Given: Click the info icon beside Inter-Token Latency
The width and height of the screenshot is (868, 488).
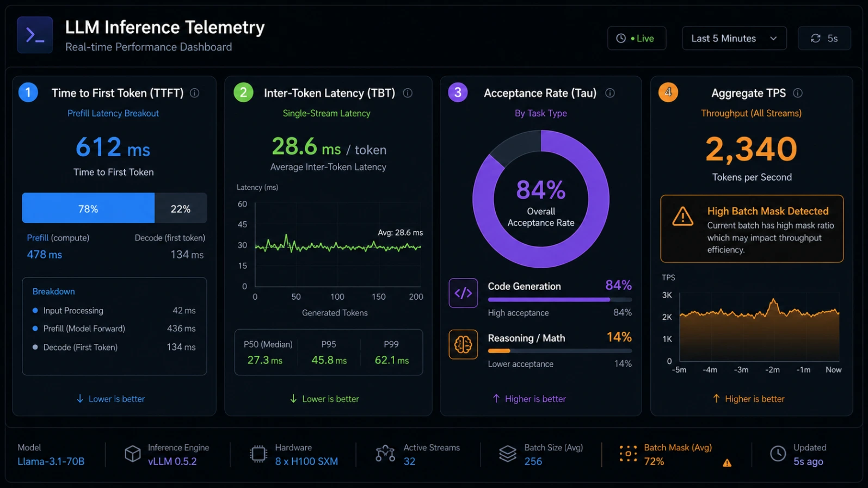Looking at the screenshot, I should point(408,93).
